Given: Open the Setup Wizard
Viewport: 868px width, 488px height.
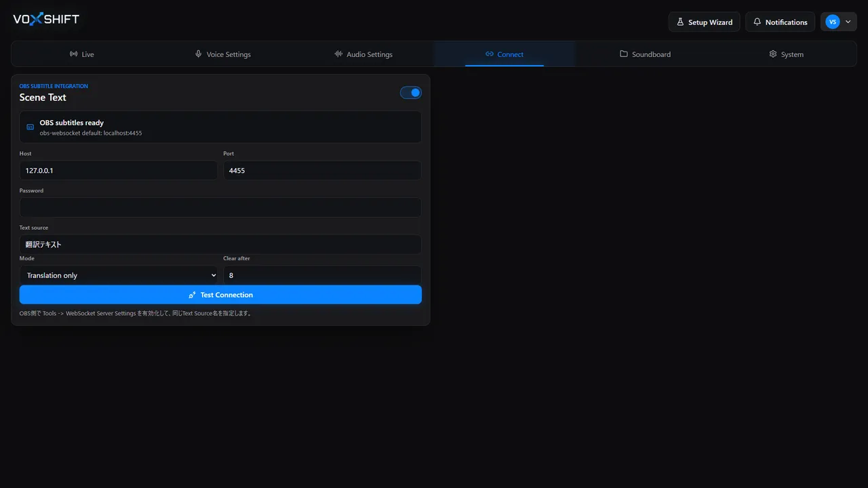Looking at the screenshot, I should 704,22.
